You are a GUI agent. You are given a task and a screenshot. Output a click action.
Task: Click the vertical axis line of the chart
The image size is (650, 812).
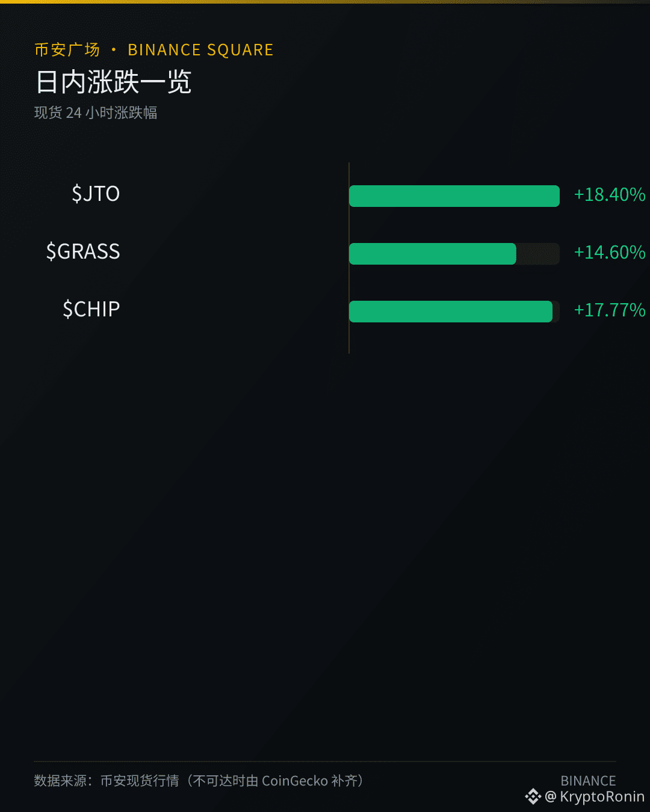tap(349, 257)
